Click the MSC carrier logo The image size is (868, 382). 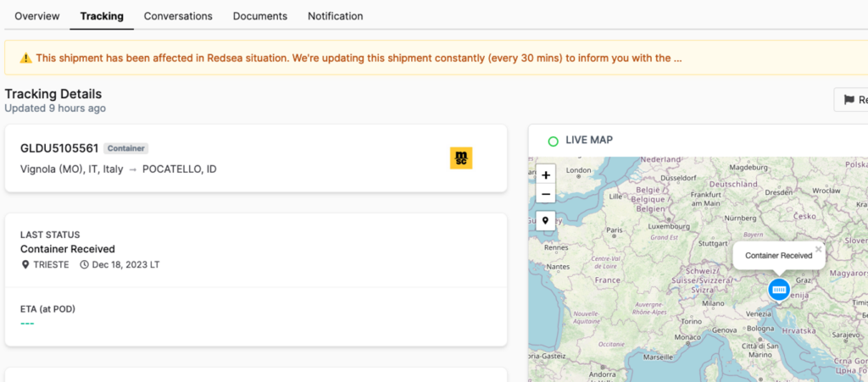pyautogui.click(x=461, y=158)
